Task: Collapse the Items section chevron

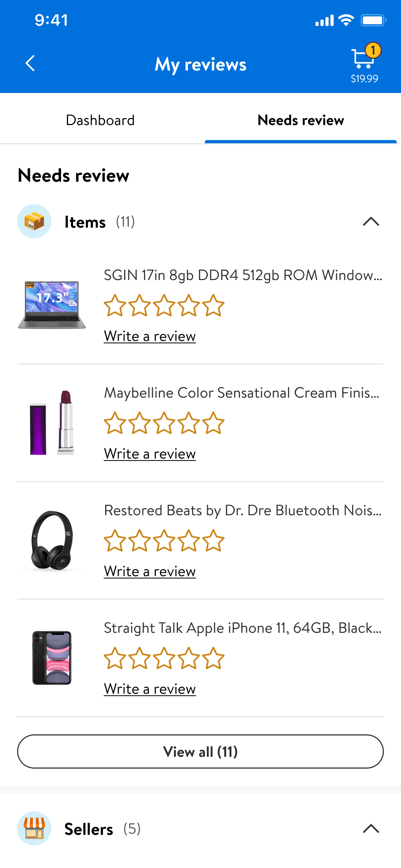Action: tap(371, 222)
